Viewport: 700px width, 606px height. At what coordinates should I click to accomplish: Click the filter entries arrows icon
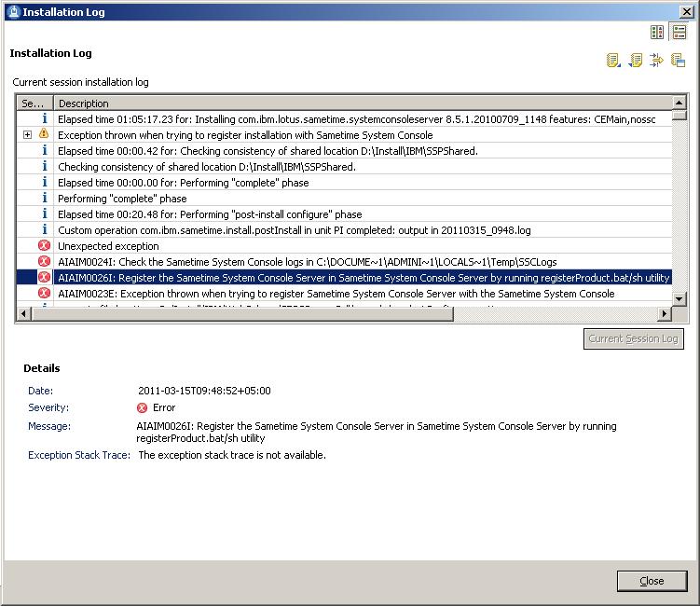point(657,60)
